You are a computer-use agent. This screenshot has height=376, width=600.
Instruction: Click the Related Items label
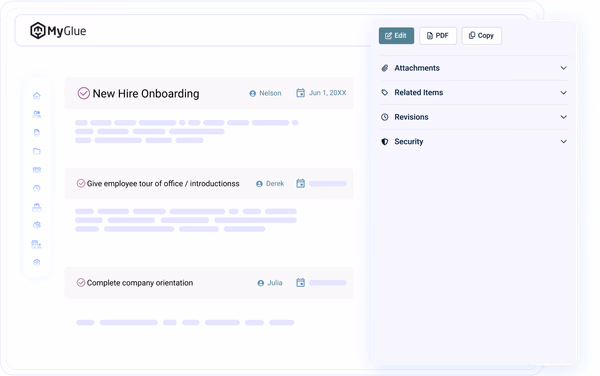coord(419,93)
